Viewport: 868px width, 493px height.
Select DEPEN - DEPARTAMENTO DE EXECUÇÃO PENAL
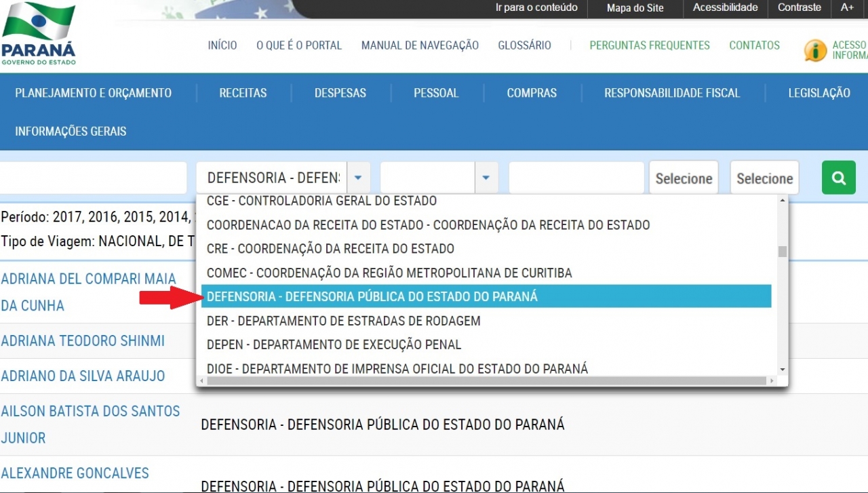tap(487, 344)
